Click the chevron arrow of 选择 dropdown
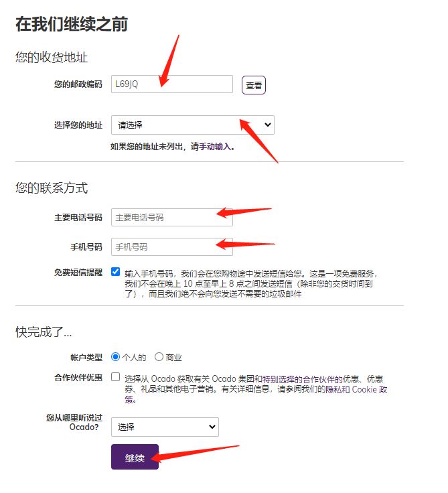448x493 pixels. (x=212, y=427)
